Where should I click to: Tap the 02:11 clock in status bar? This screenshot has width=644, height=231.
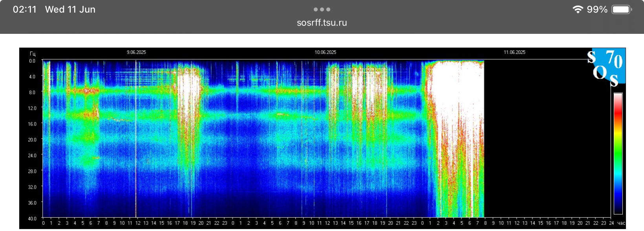click(25, 9)
